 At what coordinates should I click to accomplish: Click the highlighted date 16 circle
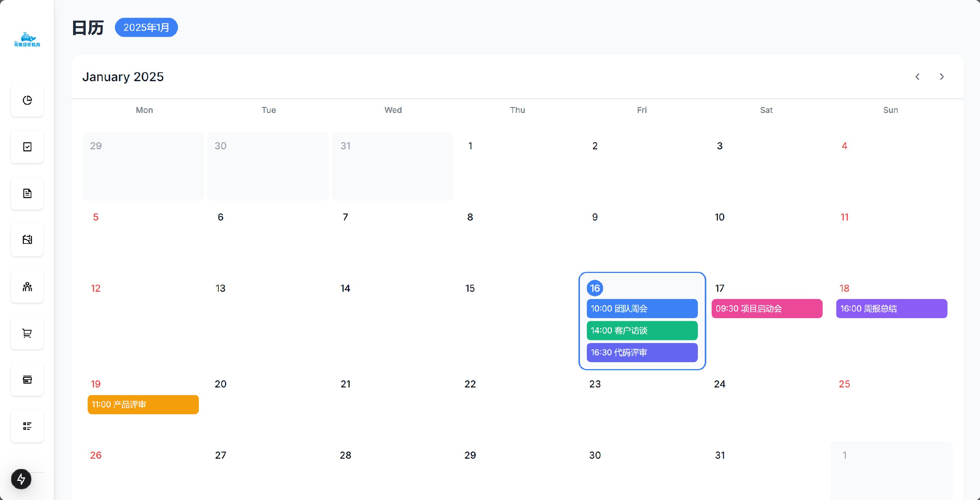(595, 288)
